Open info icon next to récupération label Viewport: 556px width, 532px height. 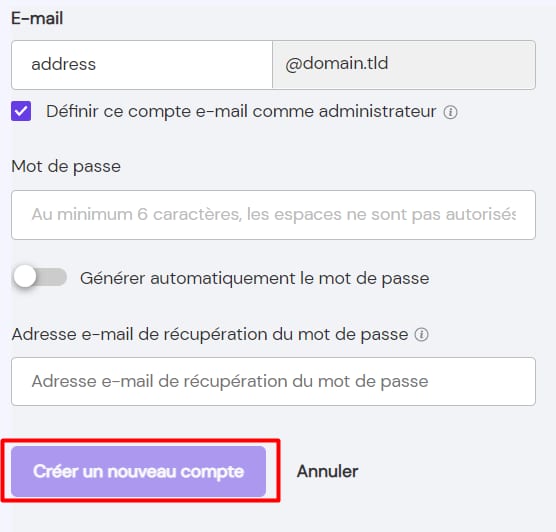[x=422, y=334]
